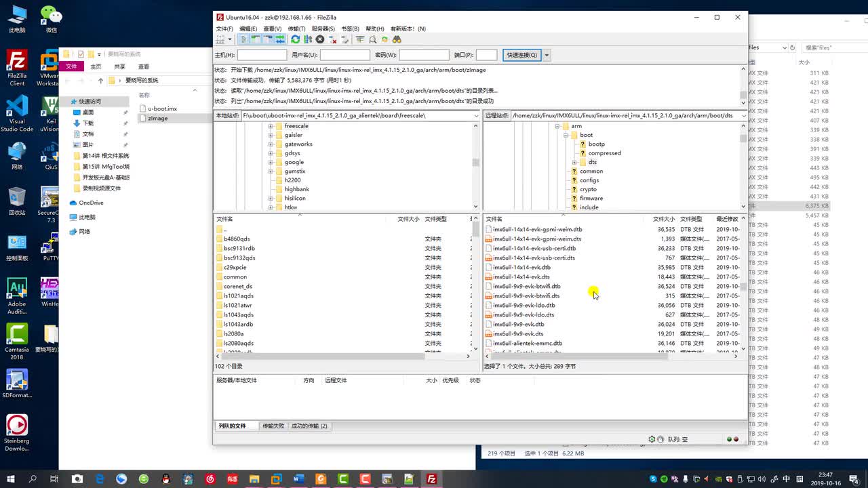Cancel current operation in toolbar
This screenshot has height=488, width=868.
tap(319, 39)
